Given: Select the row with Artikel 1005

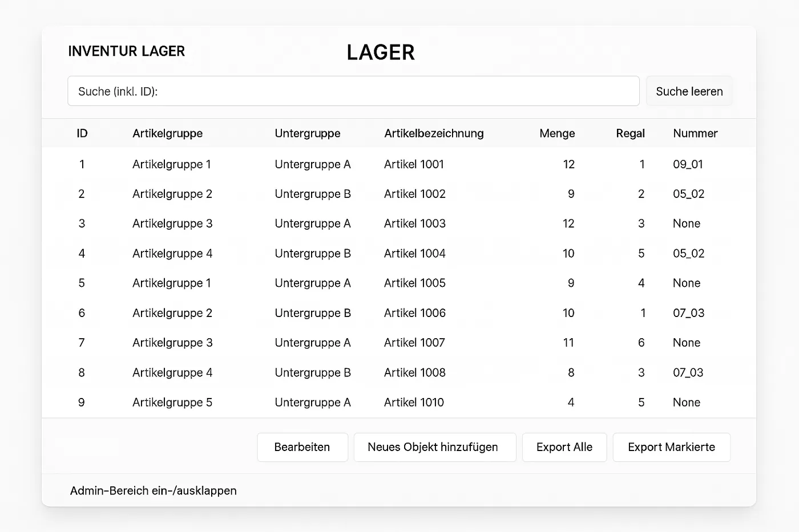Looking at the screenshot, I should (x=399, y=283).
